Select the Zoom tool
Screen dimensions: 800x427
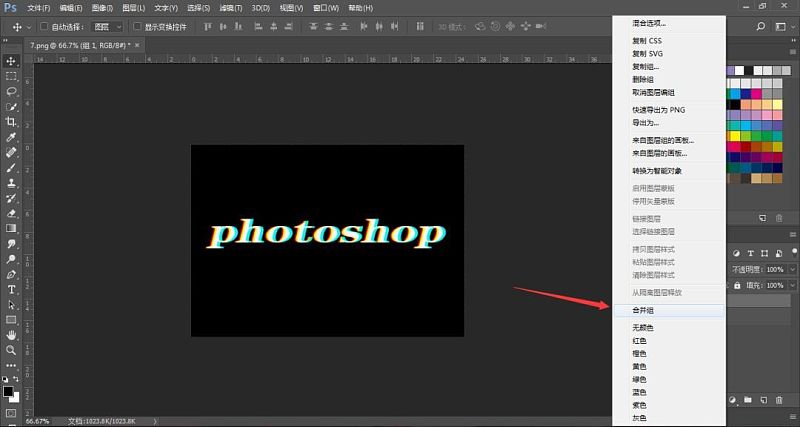pyautogui.click(x=11, y=350)
